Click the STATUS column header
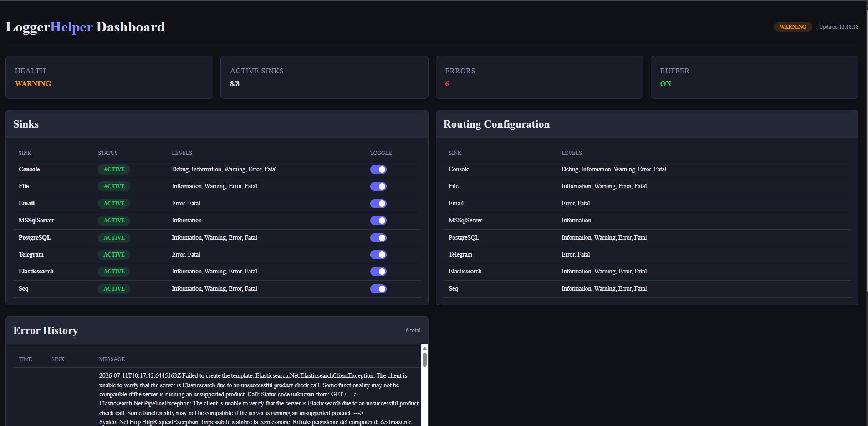The image size is (868, 426). point(108,153)
